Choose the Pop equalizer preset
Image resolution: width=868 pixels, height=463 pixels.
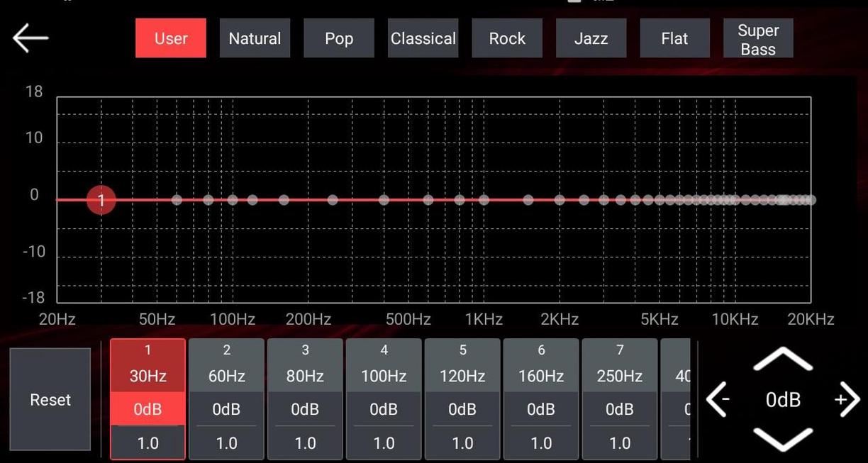(x=339, y=38)
